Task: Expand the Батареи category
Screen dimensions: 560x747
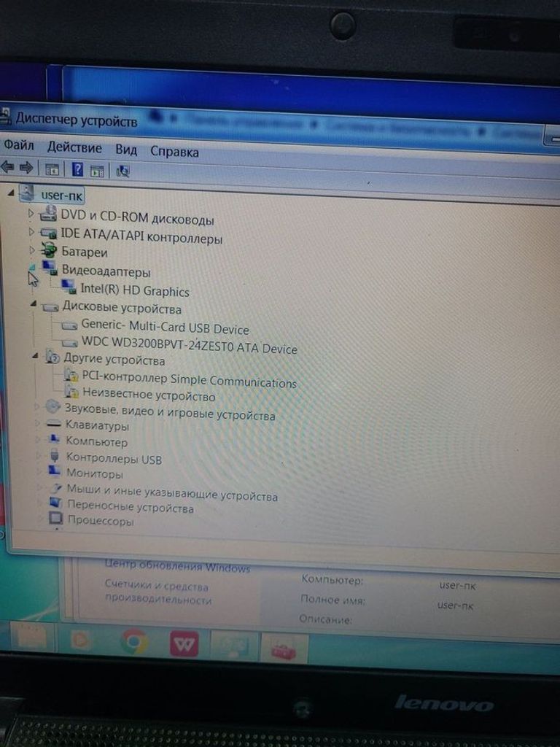Action: click(32, 249)
